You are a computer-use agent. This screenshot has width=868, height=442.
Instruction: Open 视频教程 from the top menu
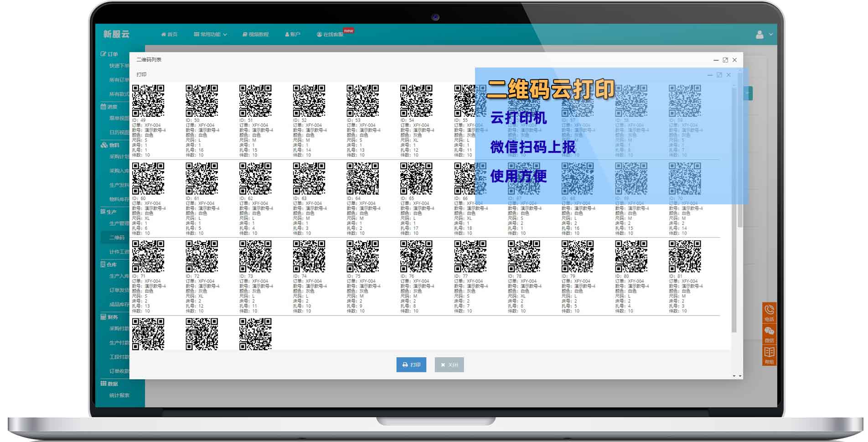point(255,34)
